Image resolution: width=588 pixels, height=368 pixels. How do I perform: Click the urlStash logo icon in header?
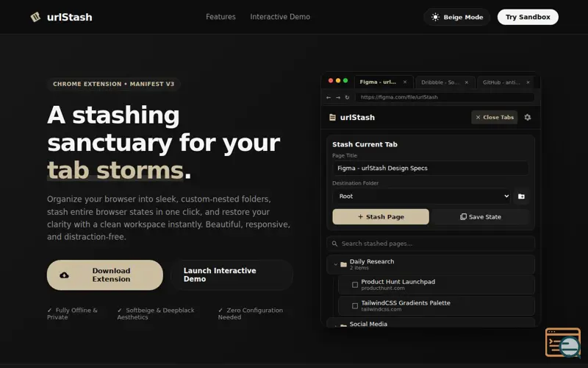point(35,17)
